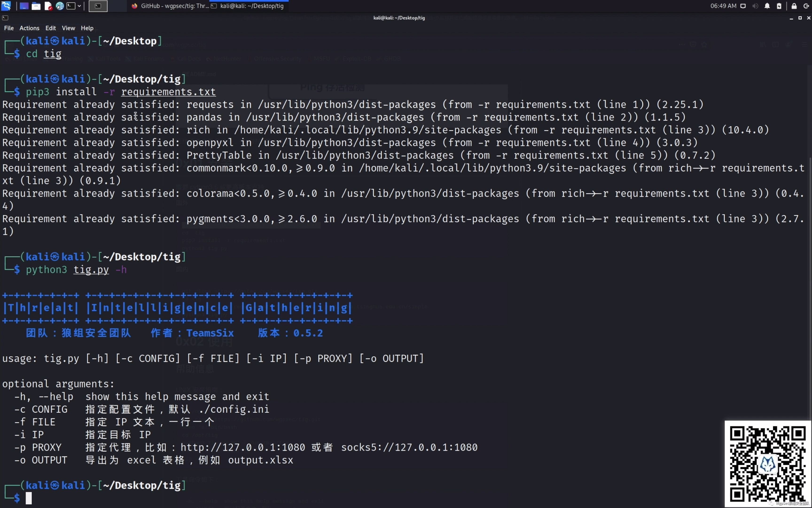Click the '-p PROXY' option row

(246, 448)
